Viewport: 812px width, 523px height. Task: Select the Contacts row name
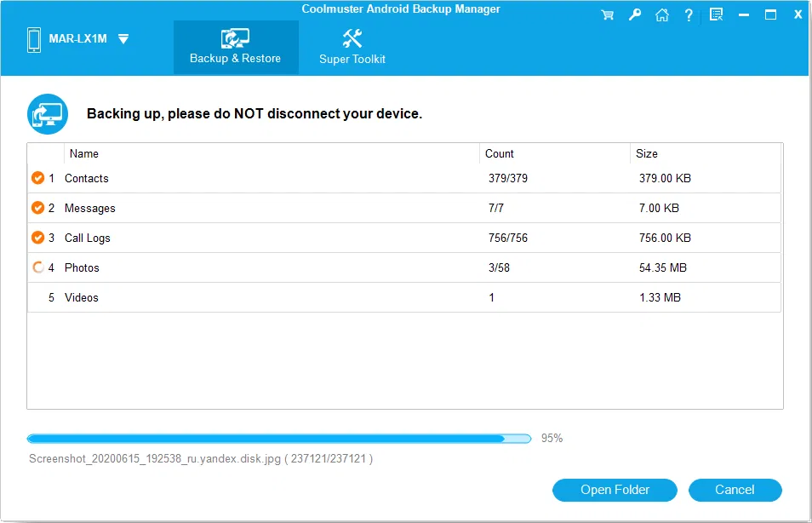(87, 178)
